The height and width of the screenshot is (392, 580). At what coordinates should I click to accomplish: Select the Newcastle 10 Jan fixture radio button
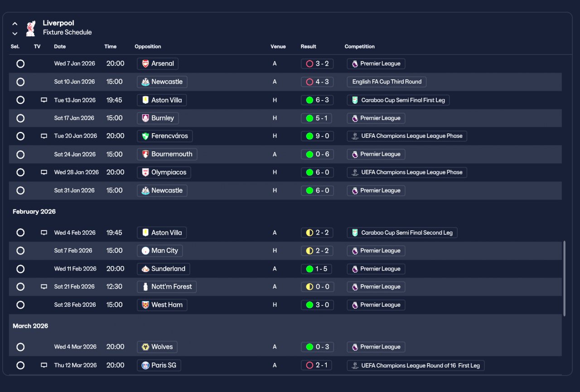[x=20, y=82]
